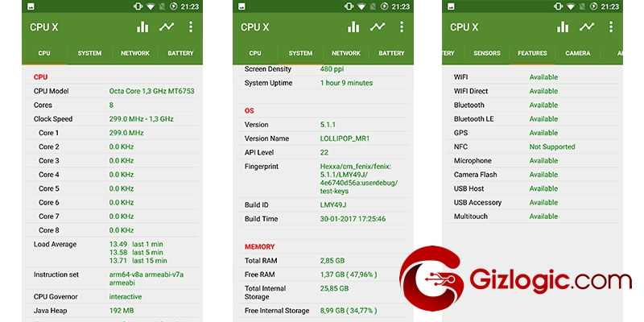
Task: Select FEATURES tab in right screen
Action: [x=532, y=53]
